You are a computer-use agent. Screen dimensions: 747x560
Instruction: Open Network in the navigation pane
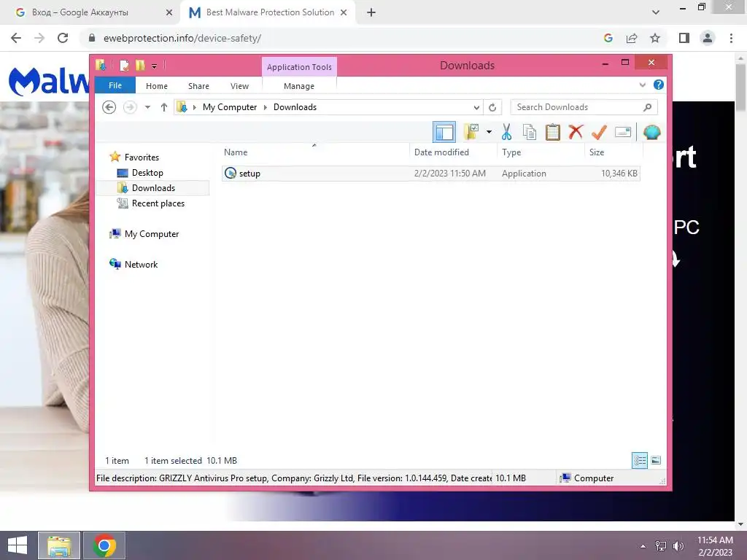141,264
